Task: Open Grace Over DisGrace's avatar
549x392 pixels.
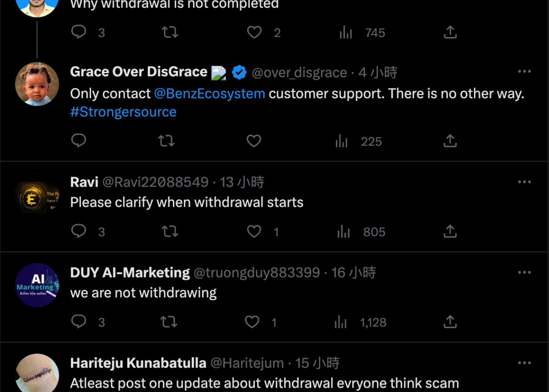Action: click(37, 84)
